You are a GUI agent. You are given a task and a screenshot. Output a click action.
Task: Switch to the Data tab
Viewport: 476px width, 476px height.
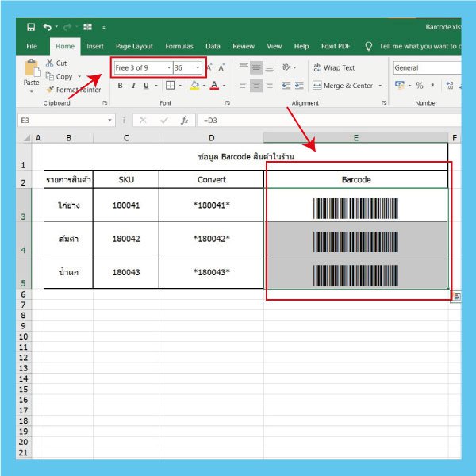tap(213, 46)
